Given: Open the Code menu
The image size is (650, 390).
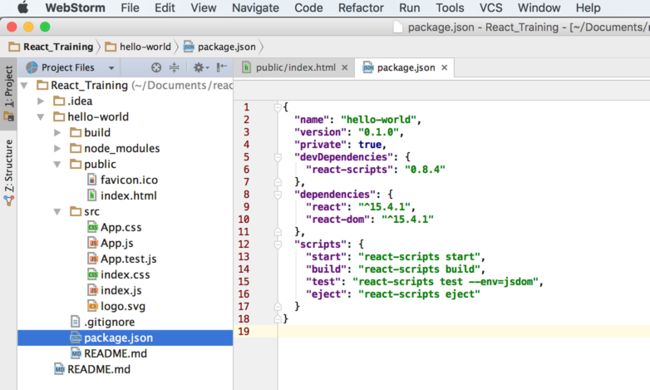Looking at the screenshot, I should point(308,7).
